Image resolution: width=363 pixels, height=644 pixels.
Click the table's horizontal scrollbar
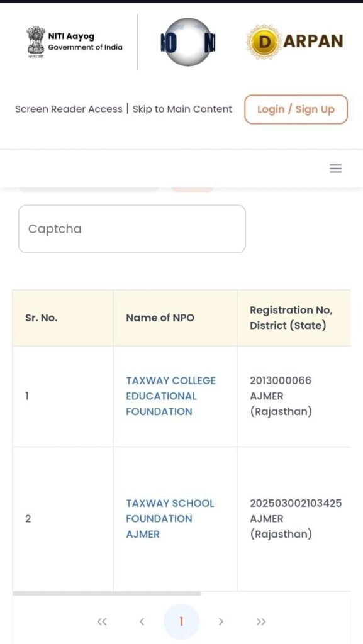pos(107,593)
